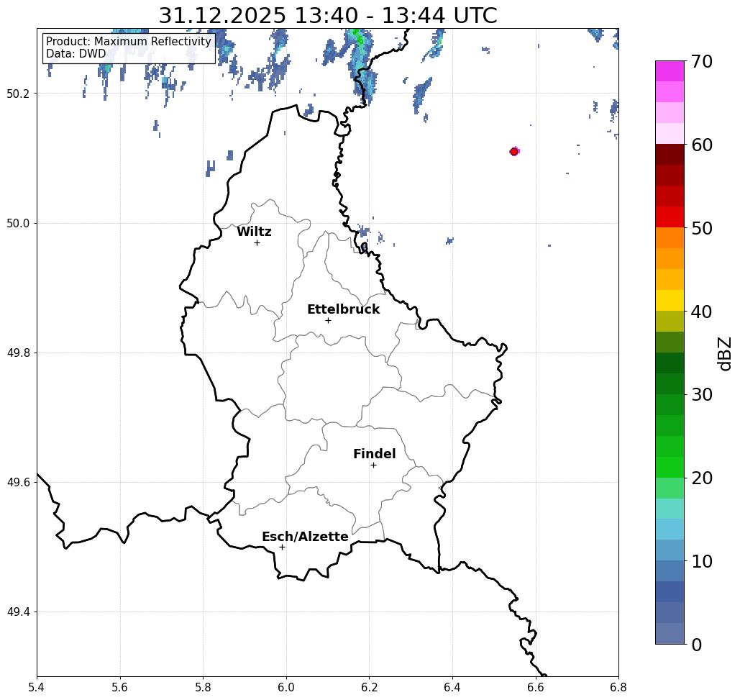740x700 pixels.
Task: Click the latitude 49.6 axis label
Action: coord(18,483)
